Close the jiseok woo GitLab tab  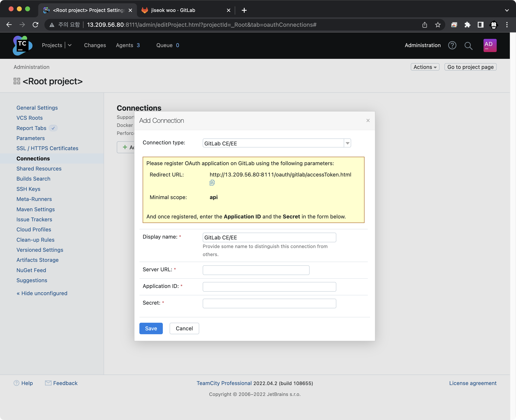[228, 10]
